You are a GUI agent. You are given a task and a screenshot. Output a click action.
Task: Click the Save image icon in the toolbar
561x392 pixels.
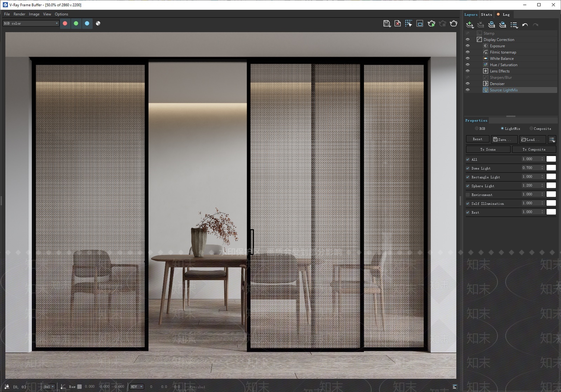click(x=387, y=23)
